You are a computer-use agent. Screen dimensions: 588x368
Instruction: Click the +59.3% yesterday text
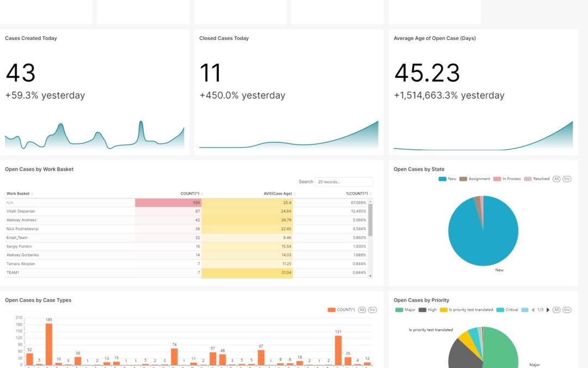tap(45, 95)
